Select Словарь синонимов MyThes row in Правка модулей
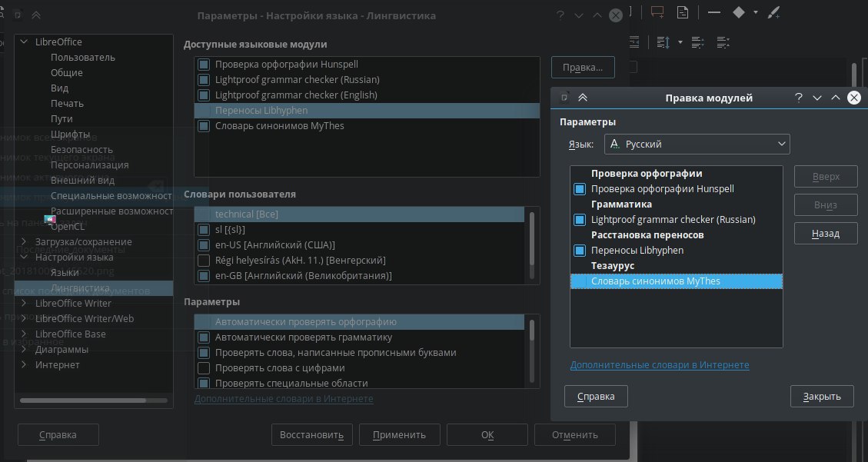The width and height of the screenshot is (868, 462). [677, 281]
